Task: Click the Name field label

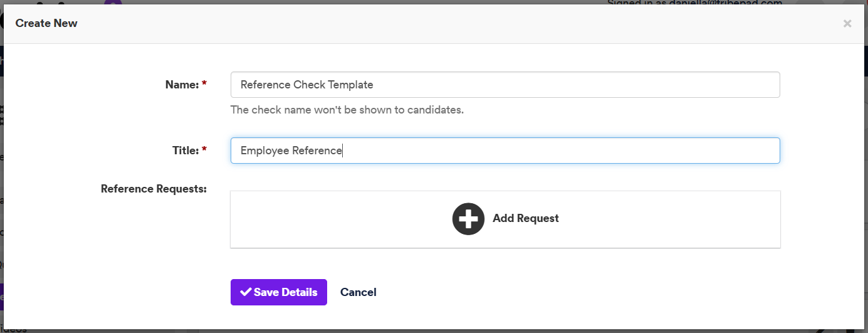Action: [182, 84]
